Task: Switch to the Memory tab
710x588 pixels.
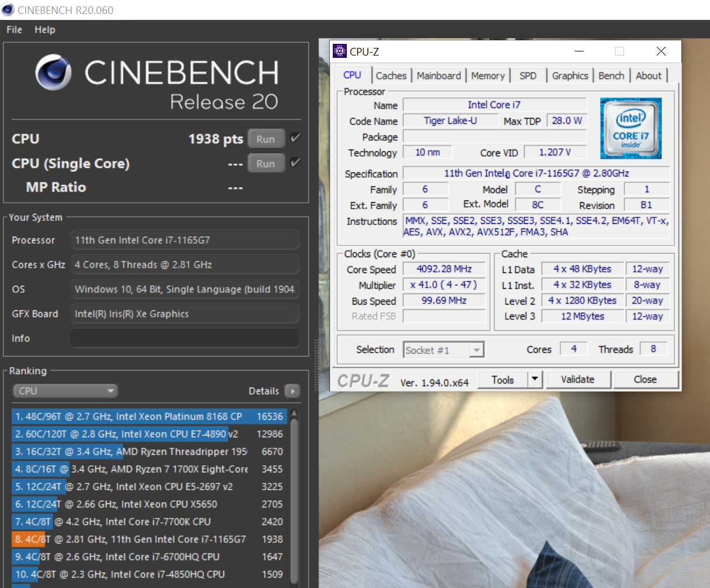Action: point(488,75)
